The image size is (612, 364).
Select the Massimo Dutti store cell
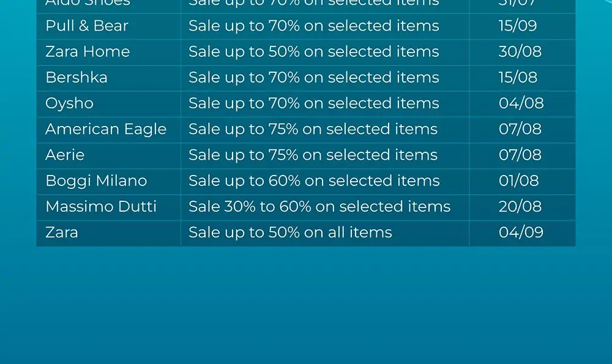108,207
